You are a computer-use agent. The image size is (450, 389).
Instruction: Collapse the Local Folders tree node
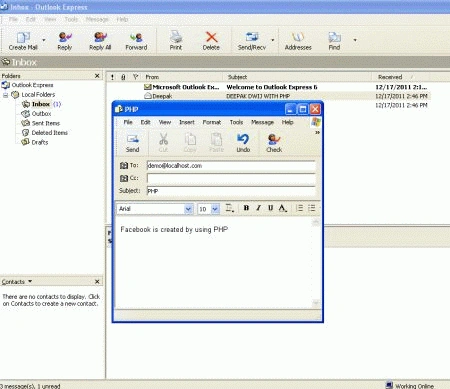tap(5, 95)
